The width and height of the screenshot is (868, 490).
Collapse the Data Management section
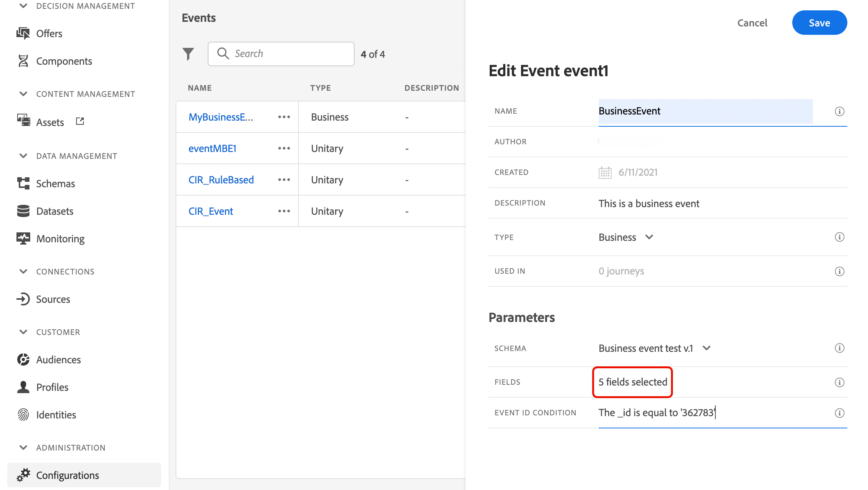[23, 156]
